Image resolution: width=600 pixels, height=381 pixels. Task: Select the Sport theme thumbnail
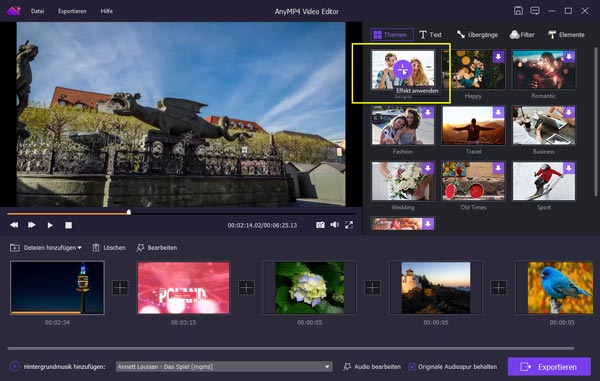[x=544, y=181]
